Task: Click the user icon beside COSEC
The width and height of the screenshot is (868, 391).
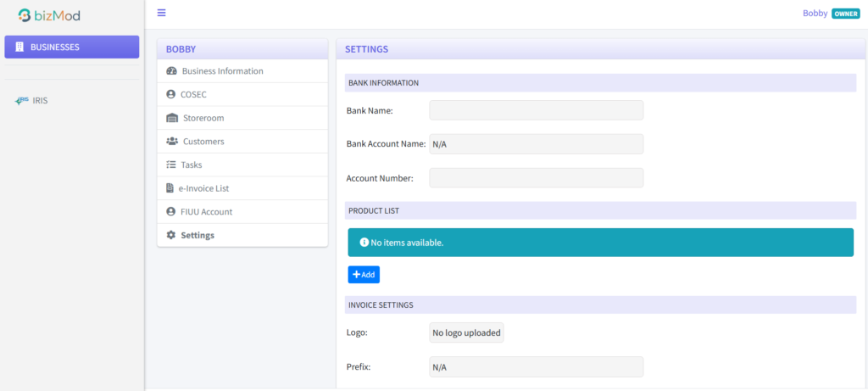Action: tap(171, 94)
